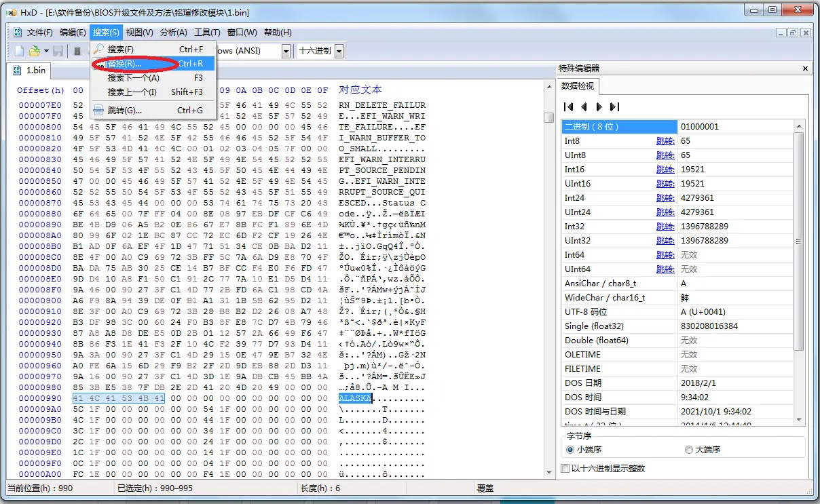Close the inner document window
820x504 pixels.
point(805,33)
